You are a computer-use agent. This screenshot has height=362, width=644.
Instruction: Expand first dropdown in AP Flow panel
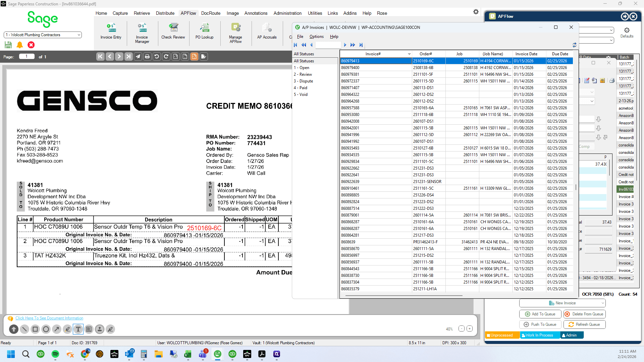(611, 30)
